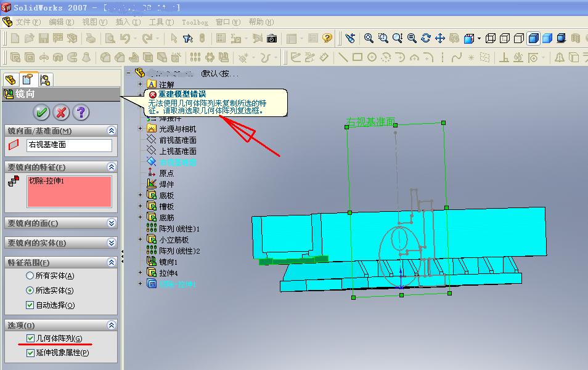Click the Print icon
The image size is (588, 370).
pos(91,38)
